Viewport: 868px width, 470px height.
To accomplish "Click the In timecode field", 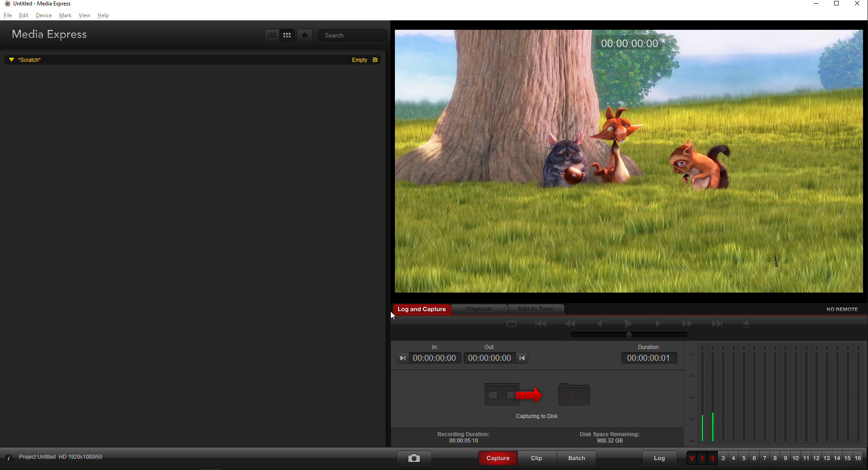I will pos(435,358).
